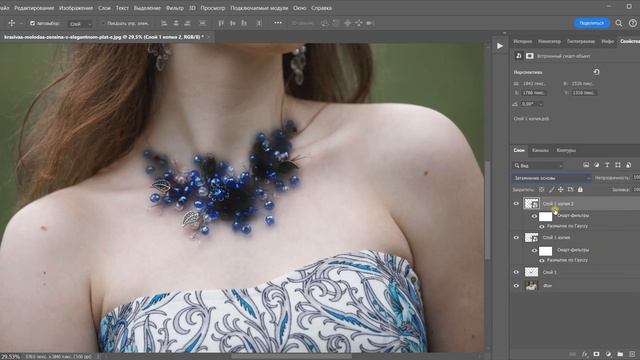Toggle the Автовыбор checkbox
This screenshot has width=640, height=360.
pos(33,24)
